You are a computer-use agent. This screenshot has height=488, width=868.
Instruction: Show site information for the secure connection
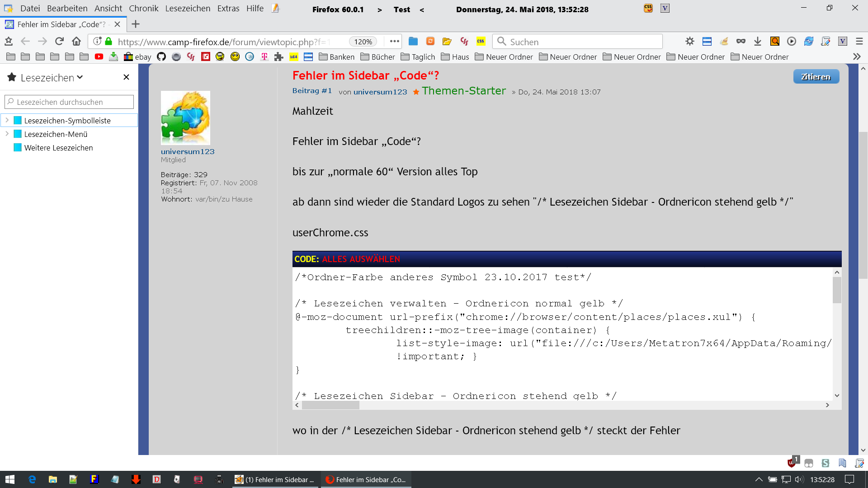tap(108, 42)
